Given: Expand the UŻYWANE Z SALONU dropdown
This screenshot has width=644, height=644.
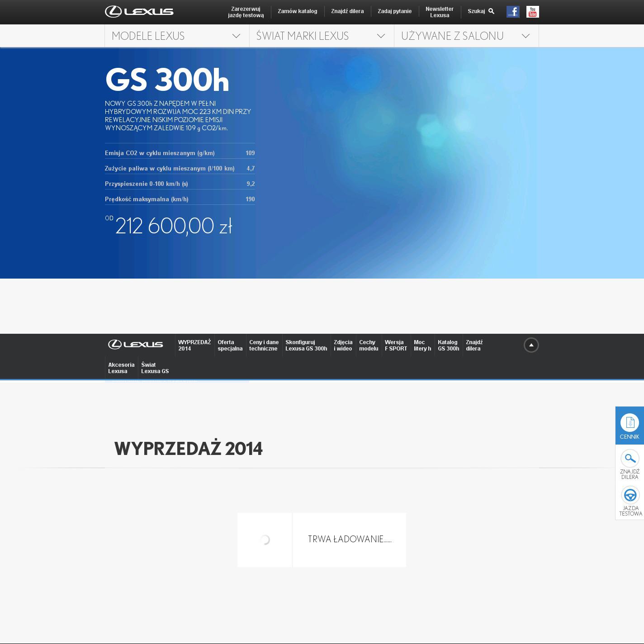Looking at the screenshot, I should 466,36.
